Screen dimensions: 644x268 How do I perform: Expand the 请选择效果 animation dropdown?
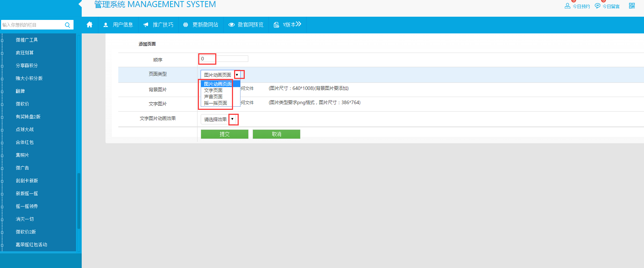[232, 119]
